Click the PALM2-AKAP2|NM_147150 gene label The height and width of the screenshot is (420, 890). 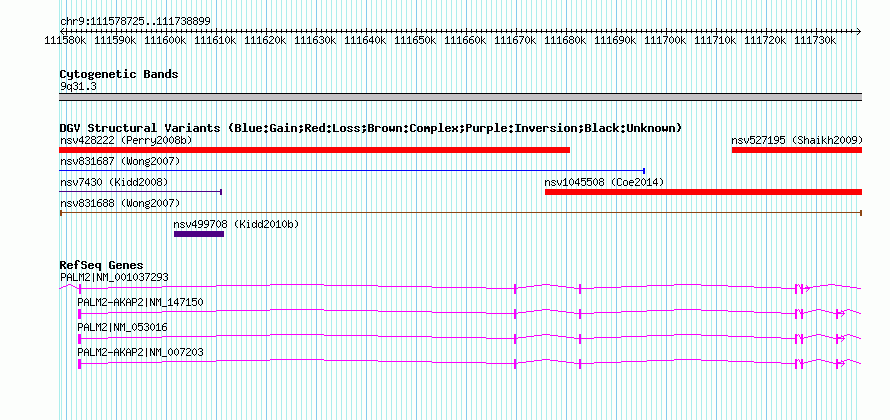[140, 302]
